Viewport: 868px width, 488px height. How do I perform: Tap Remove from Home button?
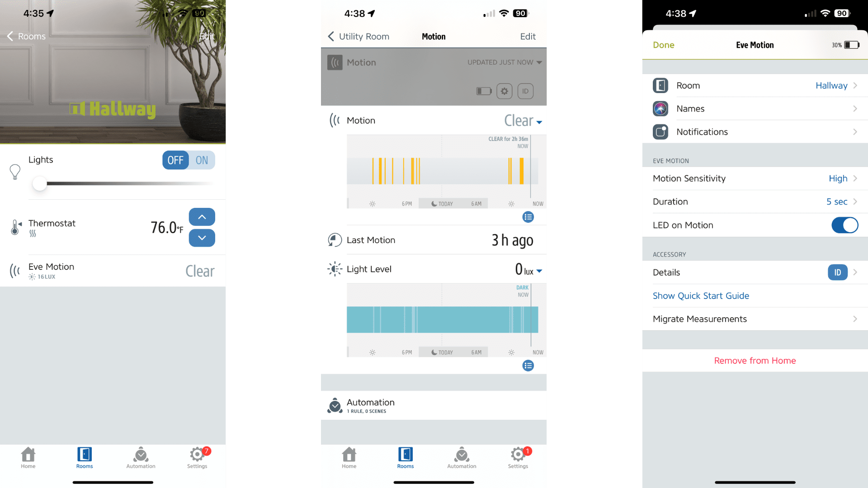point(755,360)
